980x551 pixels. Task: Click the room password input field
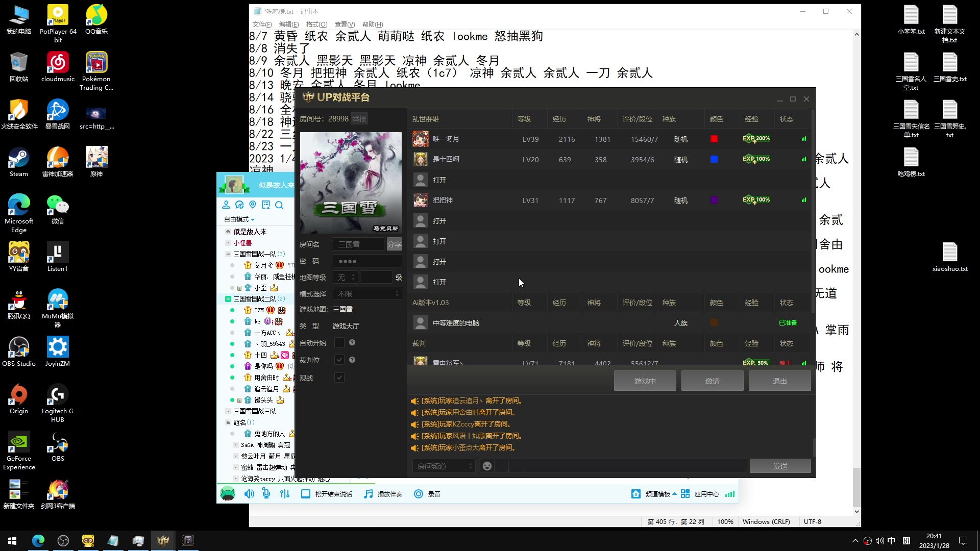click(367, 260)
